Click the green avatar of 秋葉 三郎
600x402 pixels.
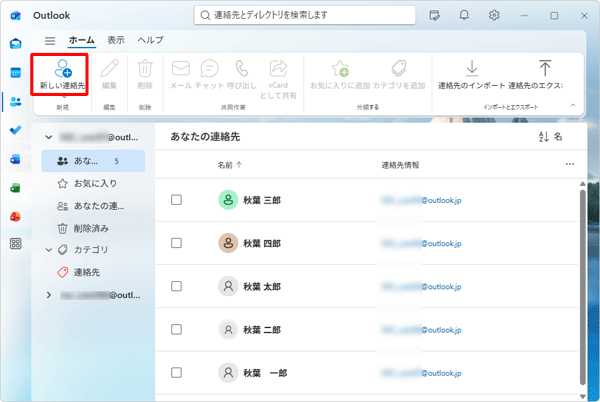[x=228, y=200]
